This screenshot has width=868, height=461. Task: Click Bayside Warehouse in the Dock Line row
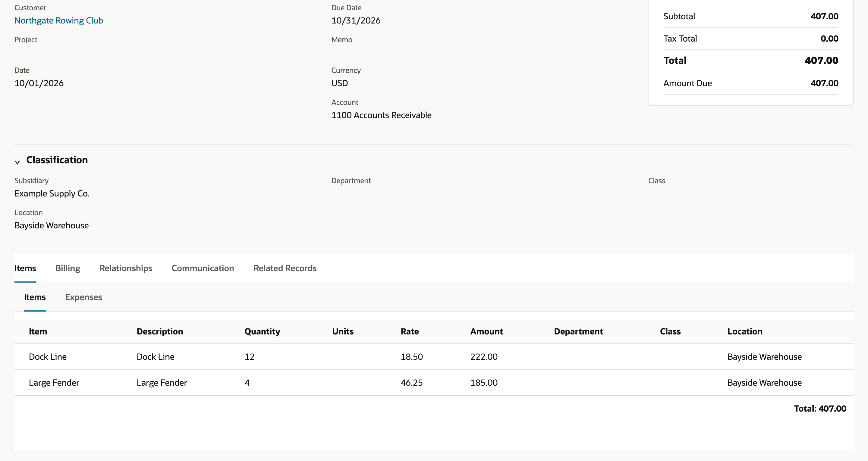click(x=765, y=357)
